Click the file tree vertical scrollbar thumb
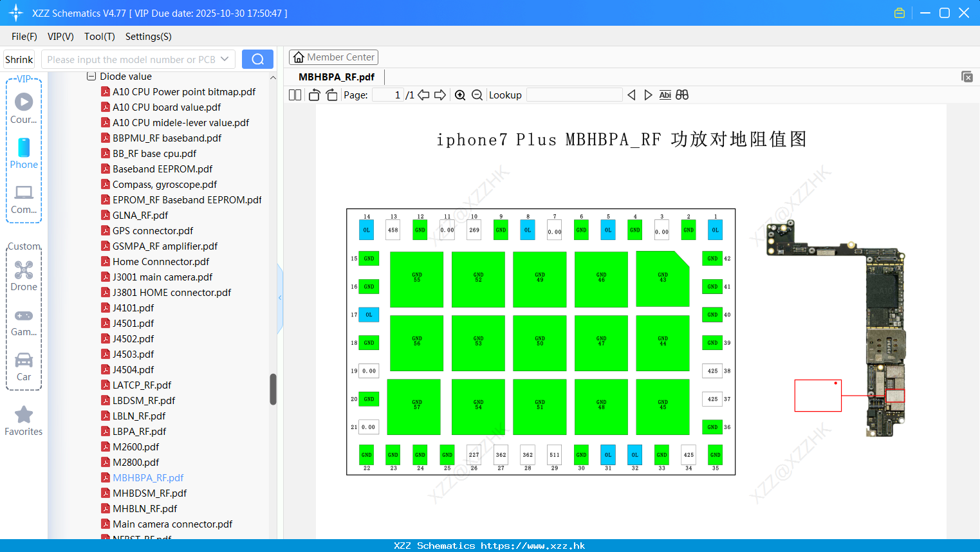 (x=273, y=389)
